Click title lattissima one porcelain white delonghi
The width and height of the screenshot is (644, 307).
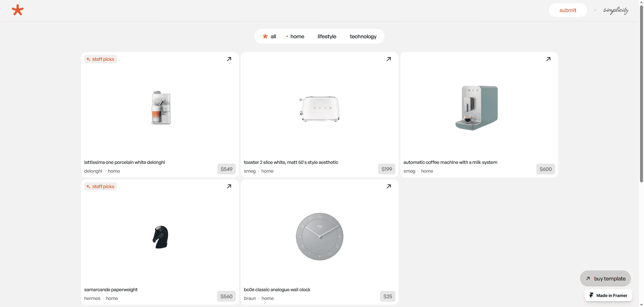pos(124,162)
